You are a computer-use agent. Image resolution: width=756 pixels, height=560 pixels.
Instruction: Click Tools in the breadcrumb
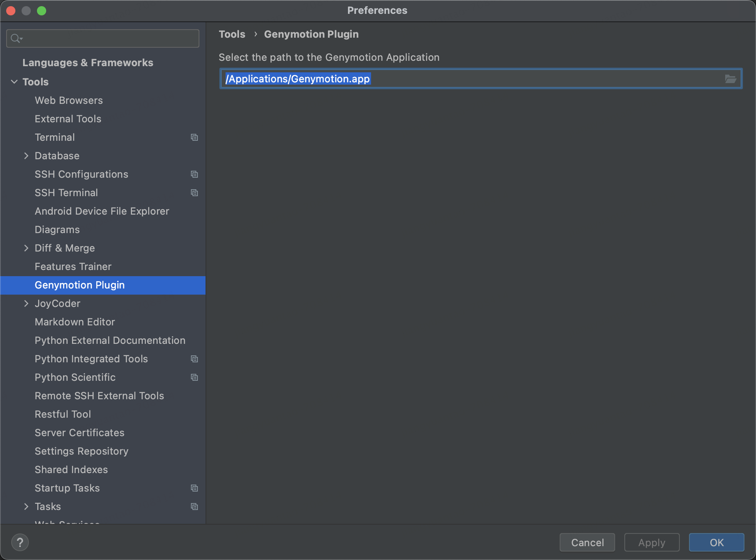coord(232,34)
